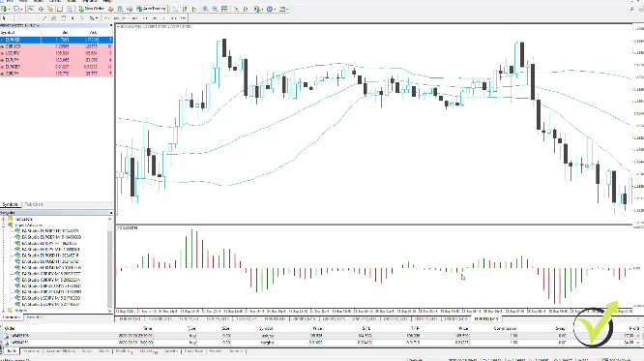
Task: Open the Strategy Tester toolbar icon
Action: (70, 9)
